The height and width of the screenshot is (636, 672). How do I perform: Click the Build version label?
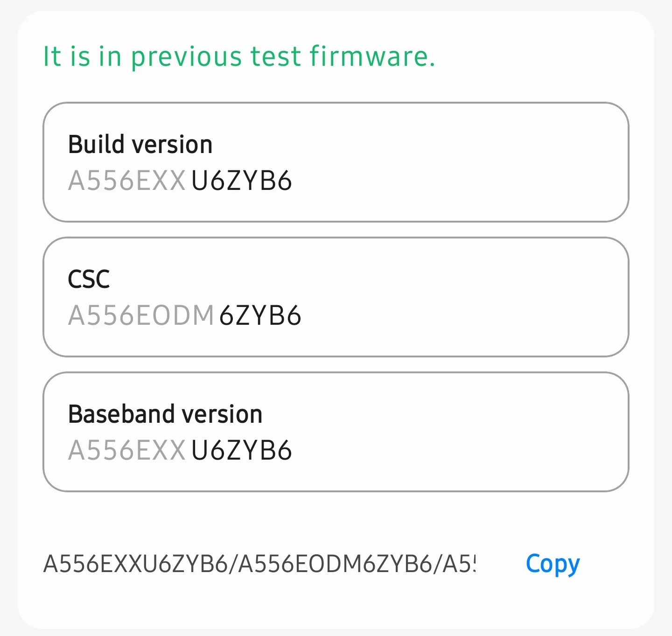(140, 144)
